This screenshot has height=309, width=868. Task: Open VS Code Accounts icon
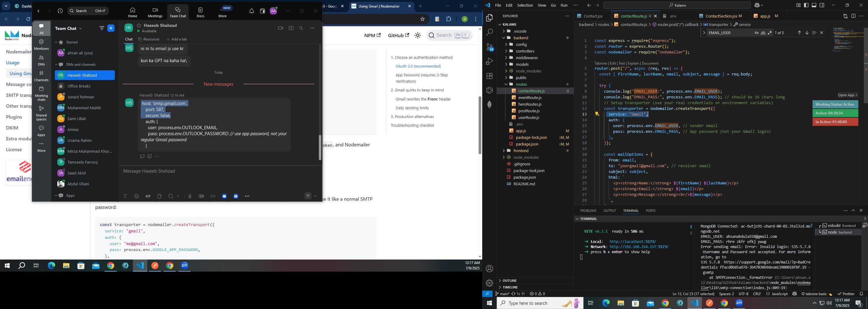[489, 269]
